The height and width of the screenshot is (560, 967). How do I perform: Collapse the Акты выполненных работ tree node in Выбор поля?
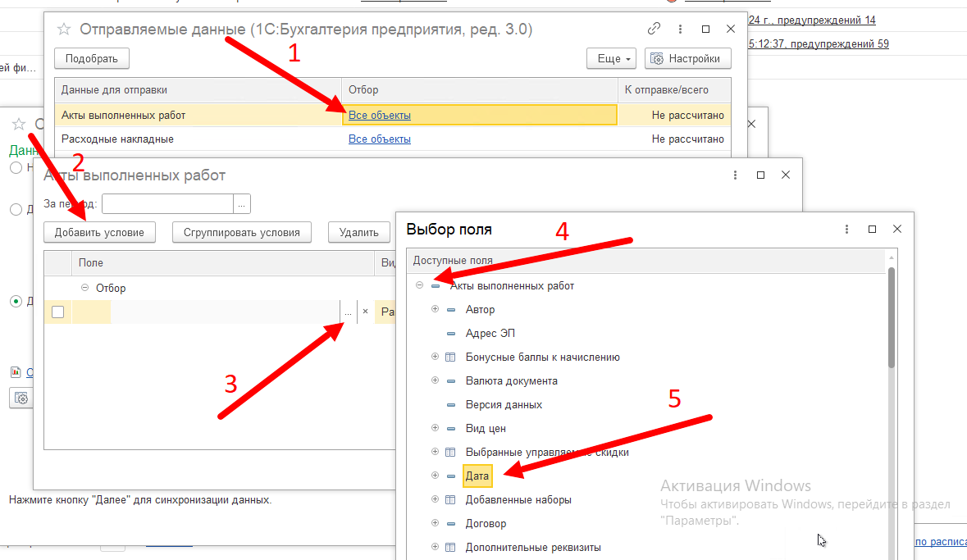click(419, 285)
